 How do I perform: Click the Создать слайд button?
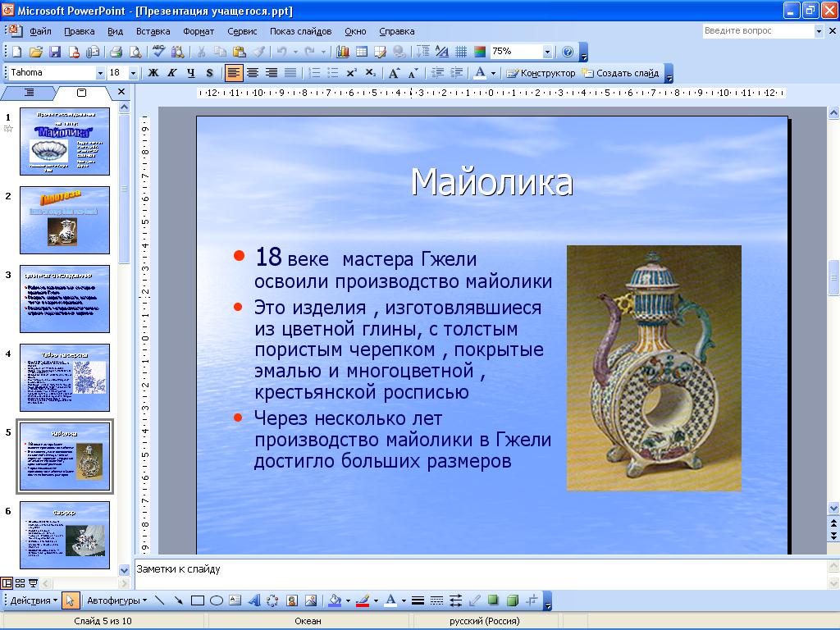[x=622, y=73]
